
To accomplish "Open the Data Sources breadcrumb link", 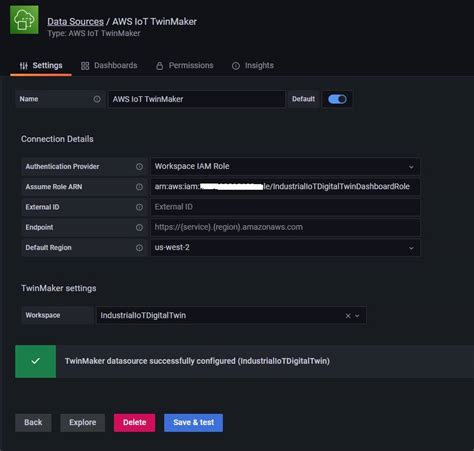I will click(x=75, y=22).
